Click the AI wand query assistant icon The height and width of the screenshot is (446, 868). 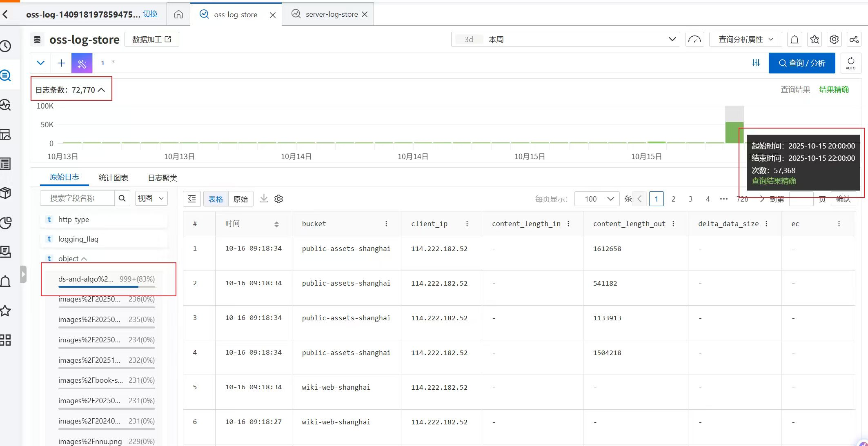click(82, 63)
